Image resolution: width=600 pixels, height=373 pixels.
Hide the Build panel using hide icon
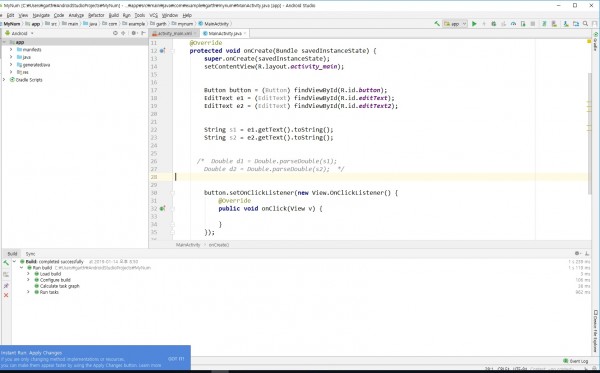tap(587, 253)
